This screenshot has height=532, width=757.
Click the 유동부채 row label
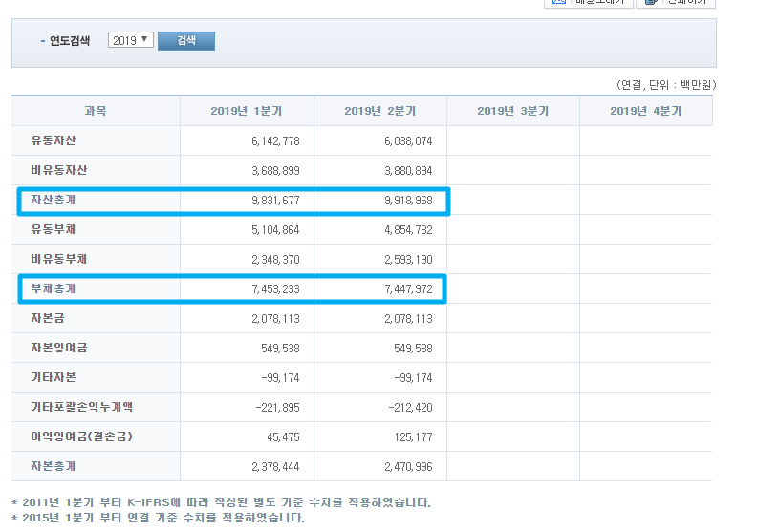click(54, 229)
